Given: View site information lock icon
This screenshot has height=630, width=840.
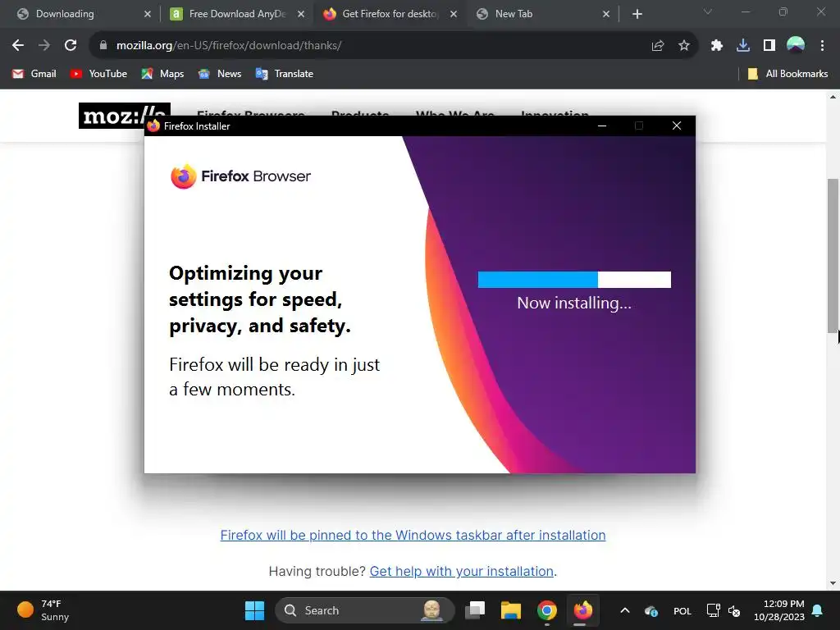Looking at the screenshot, I should coord(103,46).
